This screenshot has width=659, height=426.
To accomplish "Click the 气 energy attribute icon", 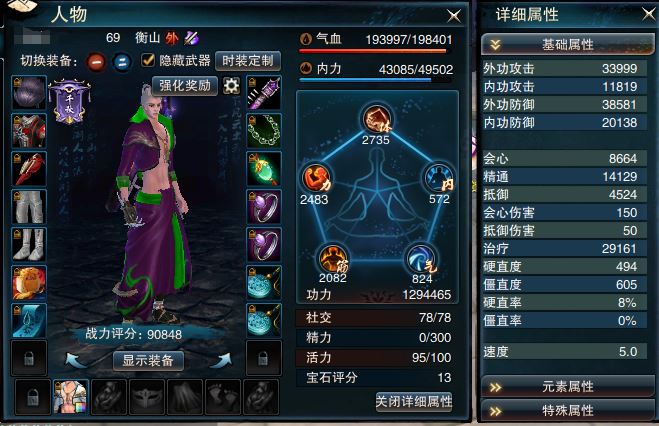I will point(421,259).
